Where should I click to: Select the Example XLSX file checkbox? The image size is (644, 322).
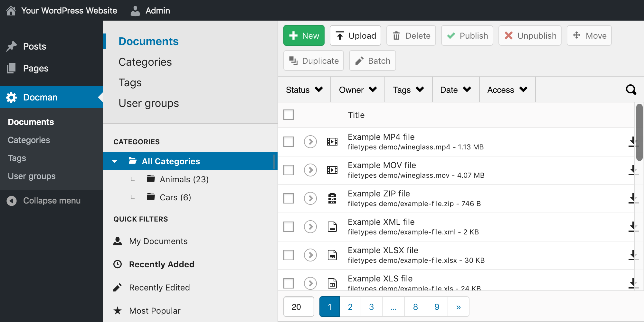tap(289, 255)
